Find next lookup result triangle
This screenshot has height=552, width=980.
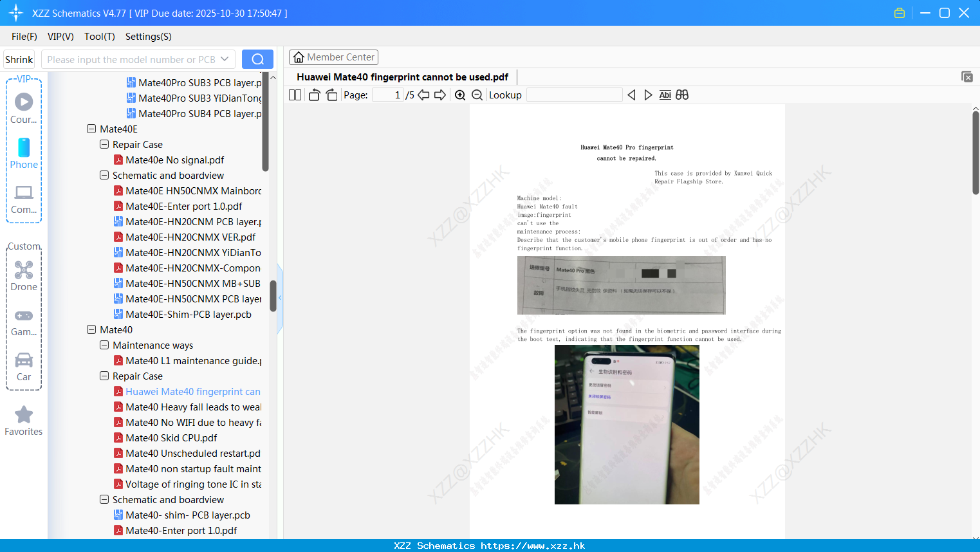[648, 95]
